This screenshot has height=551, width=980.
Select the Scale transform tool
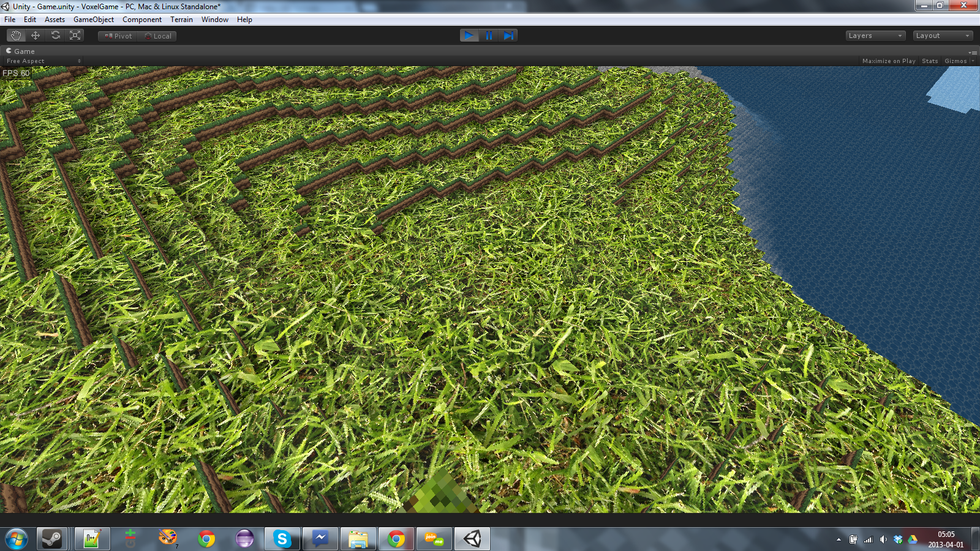tap(75, 36)
